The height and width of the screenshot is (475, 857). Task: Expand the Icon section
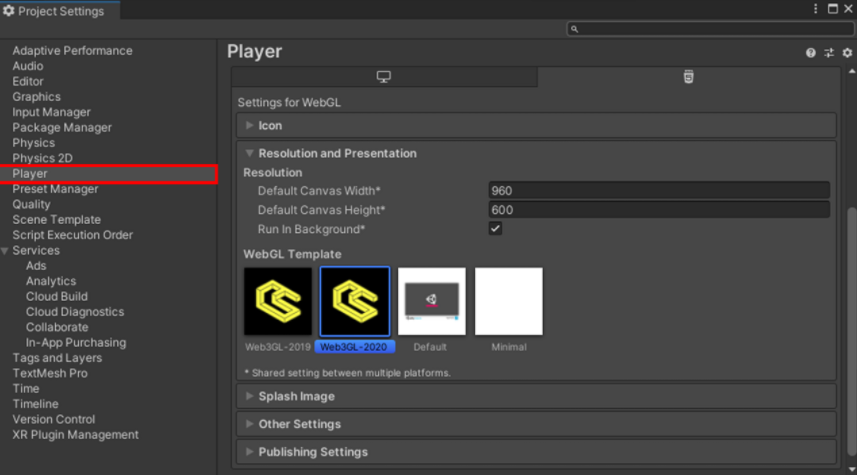point(536,126)
